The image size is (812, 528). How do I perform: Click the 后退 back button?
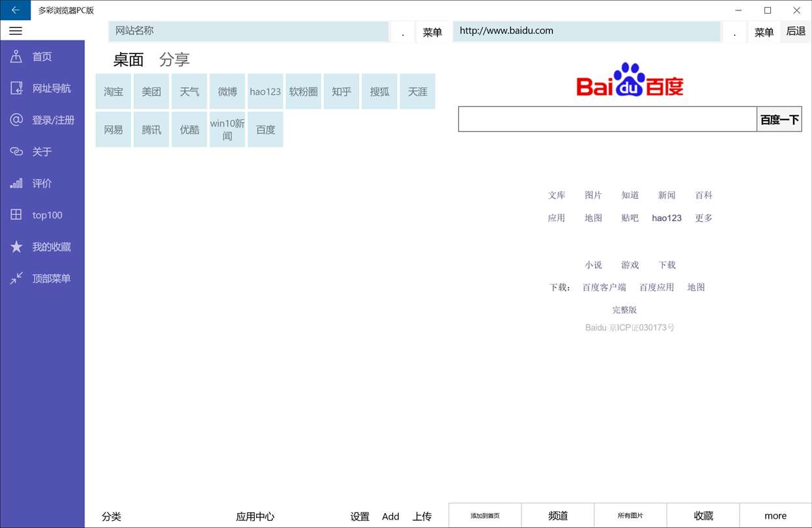pos(796,31)
